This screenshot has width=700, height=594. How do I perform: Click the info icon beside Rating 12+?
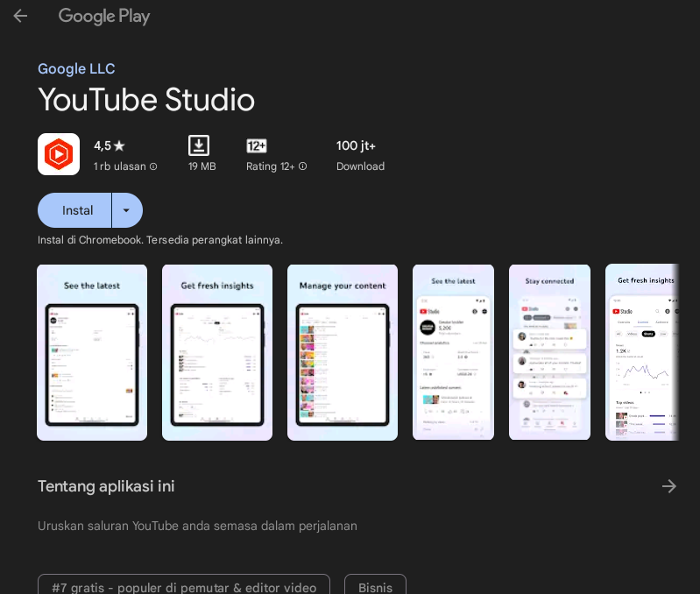(303, 166)
